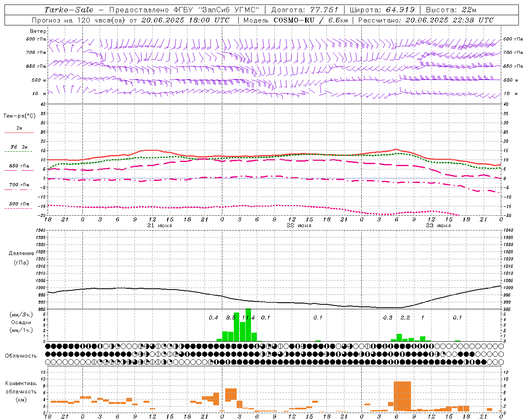Click the 23 июня date label
This screenshot has height=420, width=525.
point(438,226)
